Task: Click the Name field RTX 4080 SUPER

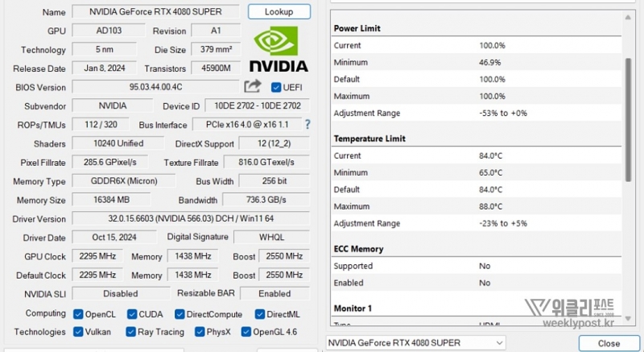Action: 155,11
